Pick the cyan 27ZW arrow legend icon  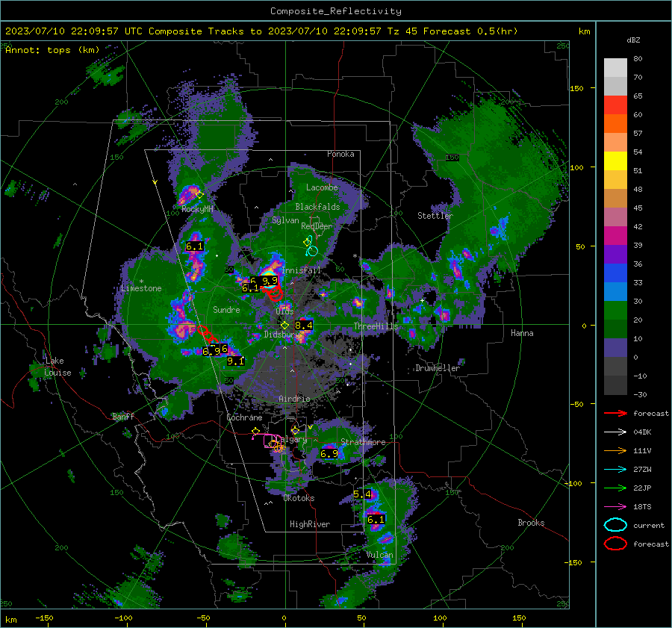tap(615, 470)
